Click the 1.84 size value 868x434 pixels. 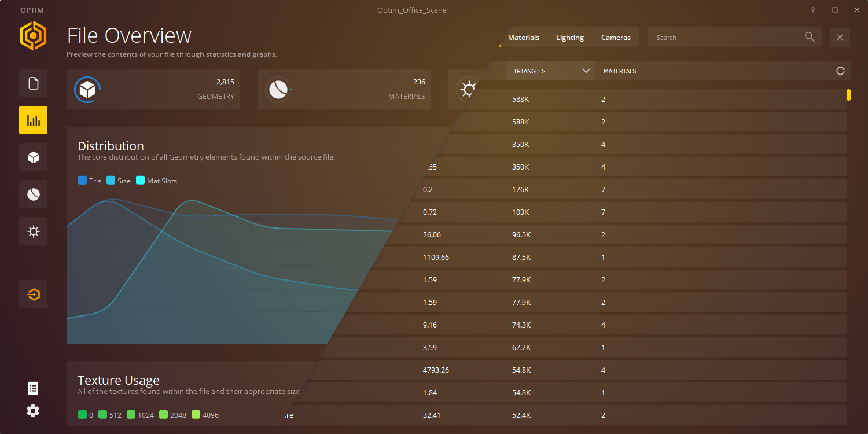click(x=430, y=392)
